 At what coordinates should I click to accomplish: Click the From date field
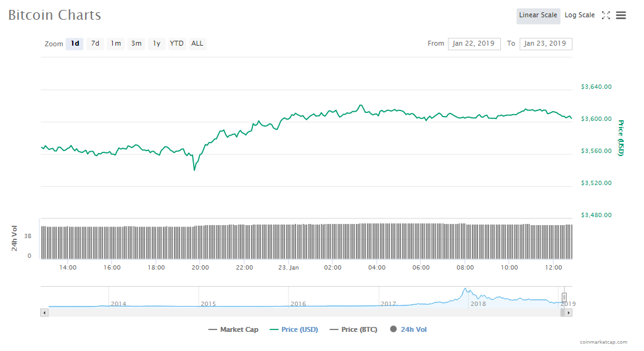coord(474,44)
